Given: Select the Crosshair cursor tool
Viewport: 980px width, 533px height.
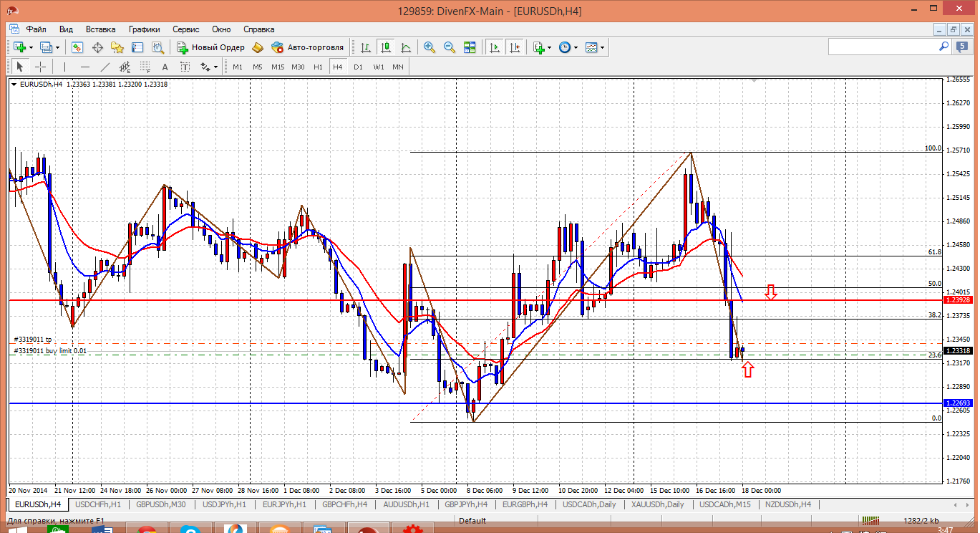Looking at the screenshot, I should point(41,67).
